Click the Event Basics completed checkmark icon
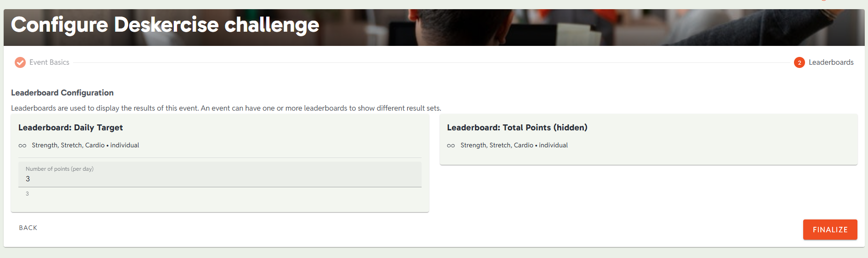868x258 pixels. (x=20, y=62)
